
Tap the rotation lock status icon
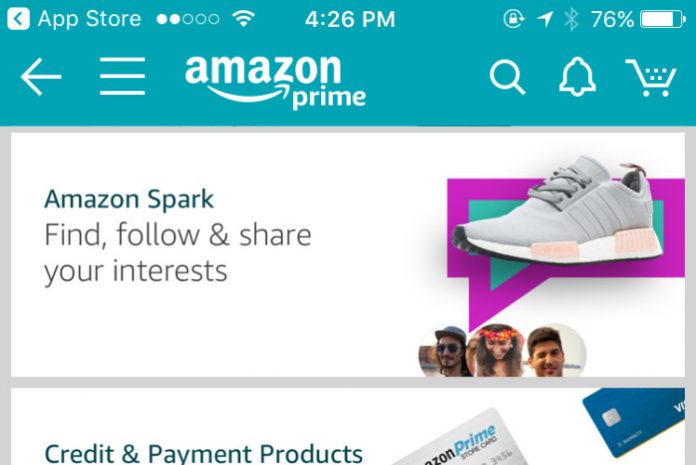(x=514, y=19)
